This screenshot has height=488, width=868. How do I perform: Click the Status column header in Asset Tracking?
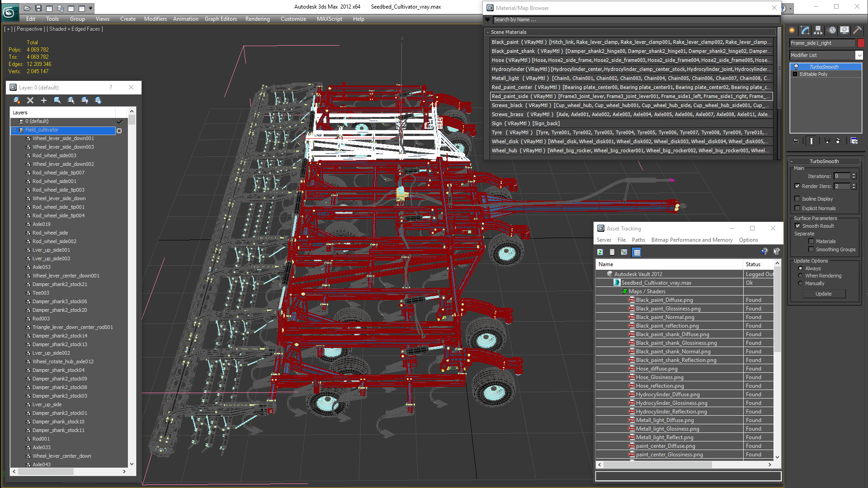pyautogui.click(x=759, y=264)
